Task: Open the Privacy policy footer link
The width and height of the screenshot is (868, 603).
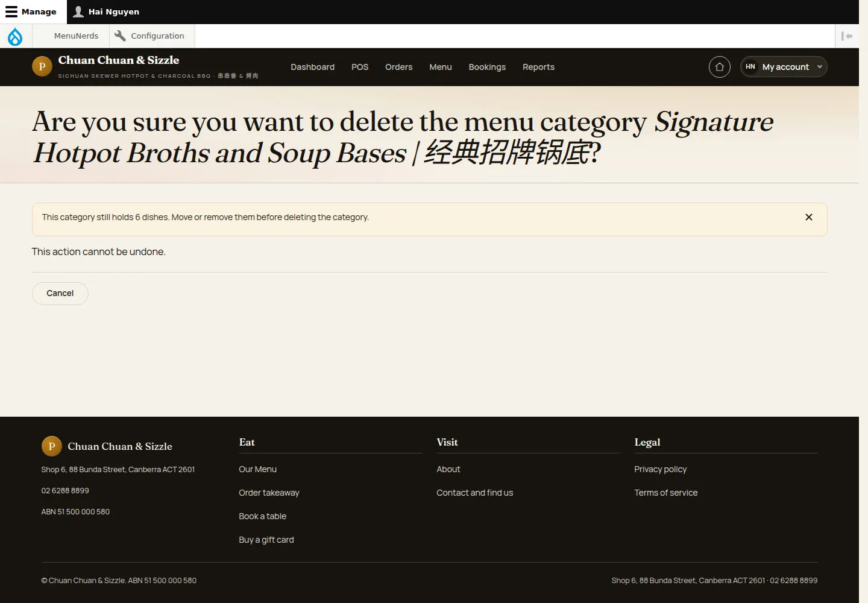Action: coord(660,469)
